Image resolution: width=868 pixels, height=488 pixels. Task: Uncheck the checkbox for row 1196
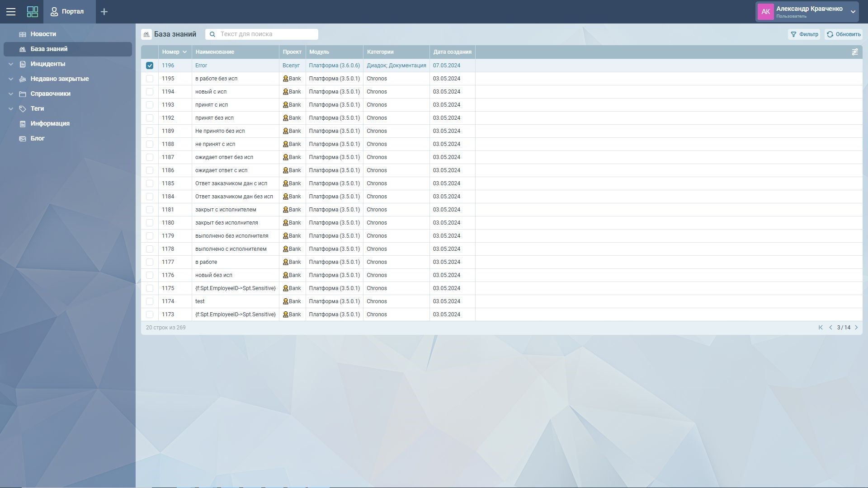150,66
